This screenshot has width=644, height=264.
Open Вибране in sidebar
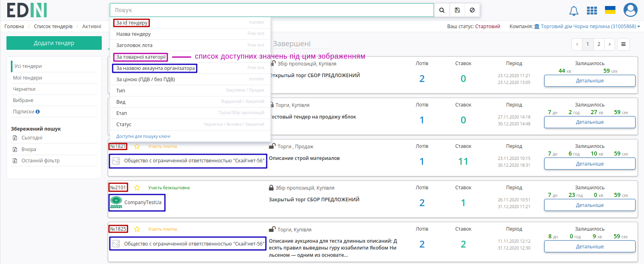tap(23, 100)
